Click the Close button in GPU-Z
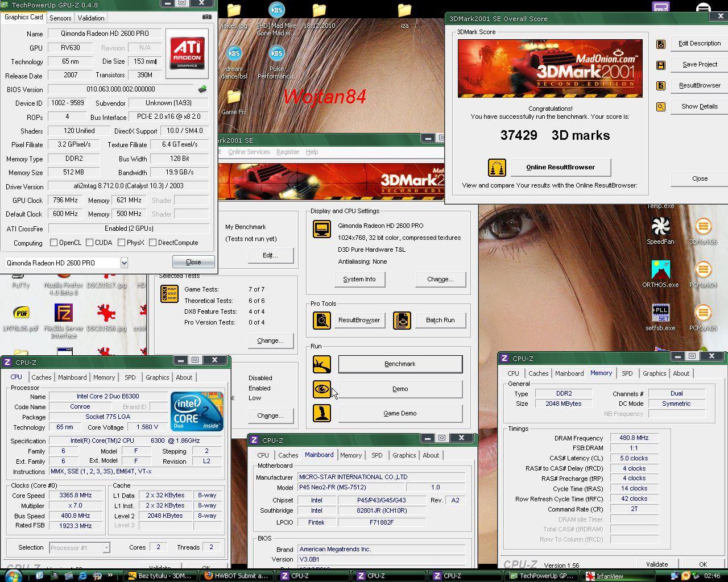The height and width of the screenshot is (582, 728). pos(193,262)
